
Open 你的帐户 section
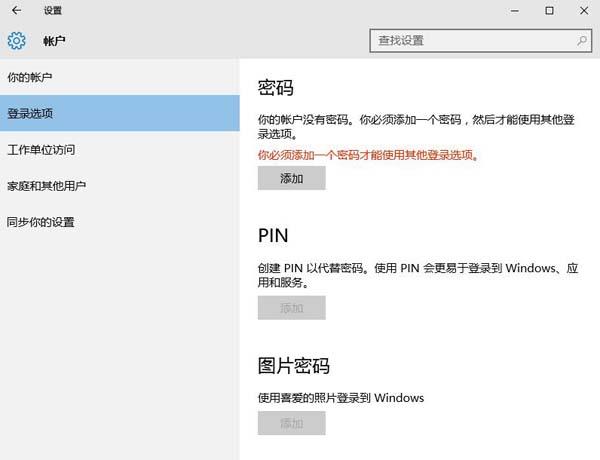[x=120, y=77]
